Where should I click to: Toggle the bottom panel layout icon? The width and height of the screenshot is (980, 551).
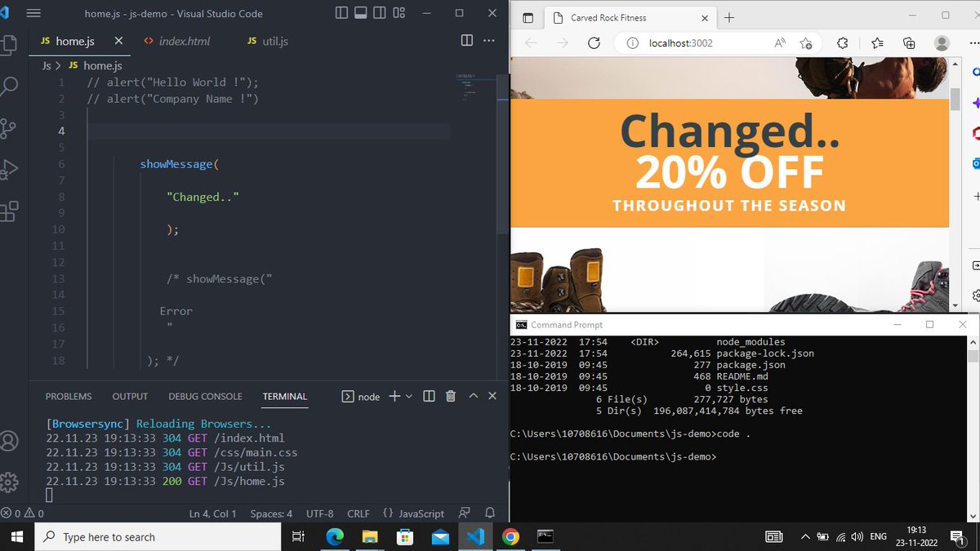pyautogui.click(x=360, y=13)
